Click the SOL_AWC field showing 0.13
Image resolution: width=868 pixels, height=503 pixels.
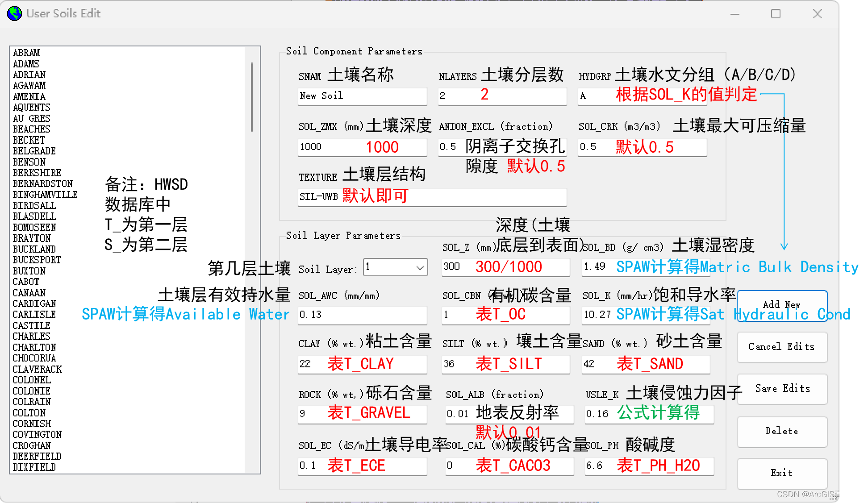coord(363,315)
